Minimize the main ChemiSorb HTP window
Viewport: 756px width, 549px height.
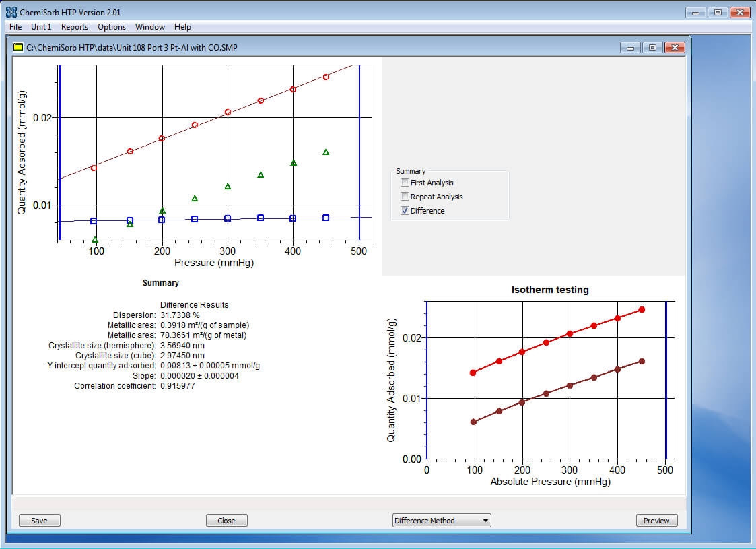click(x=695, y=12)
